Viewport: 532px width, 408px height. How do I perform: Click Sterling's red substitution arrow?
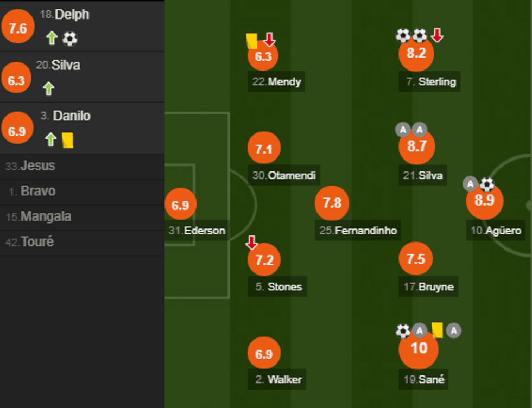click(x=437, y=36)
